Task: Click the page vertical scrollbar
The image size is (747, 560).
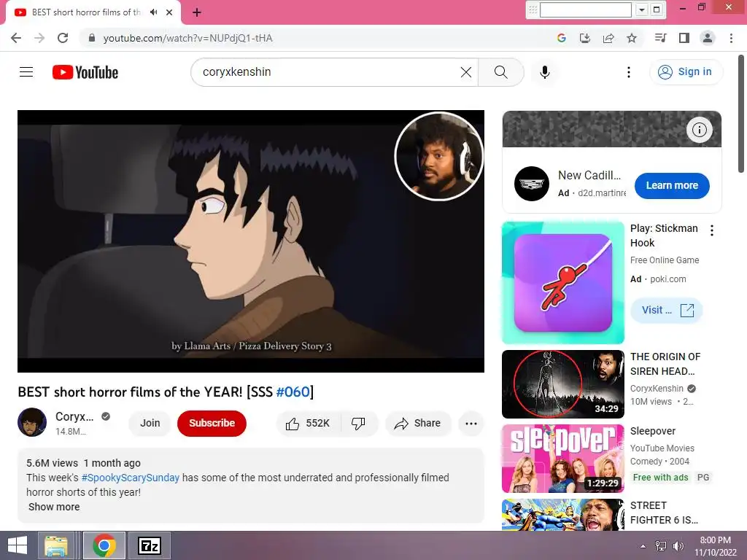Action: tap(741, 114)
